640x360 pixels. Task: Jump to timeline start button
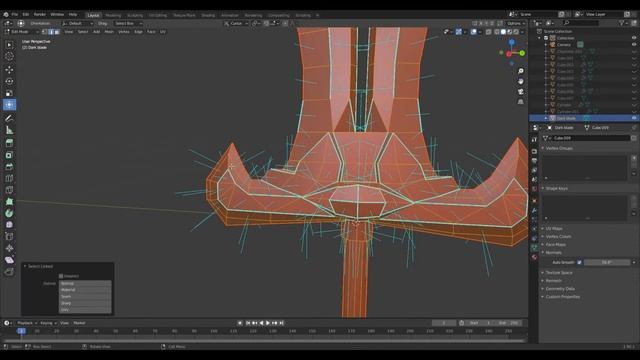coord(248,323)
